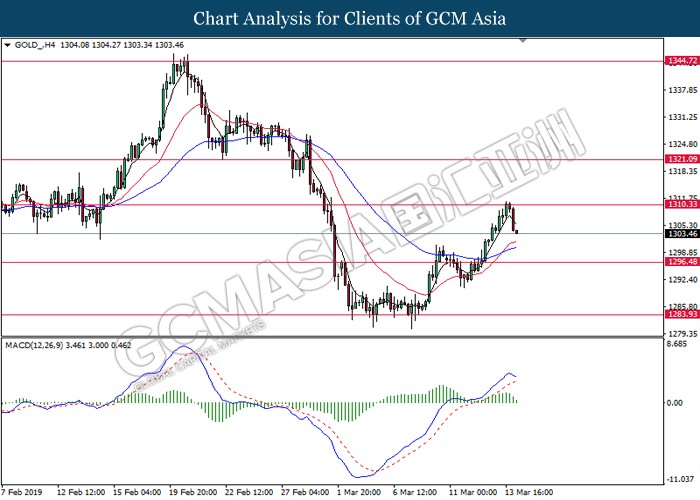Click the current price 1303.46 label
700x500 pixels.
[682, 233]
